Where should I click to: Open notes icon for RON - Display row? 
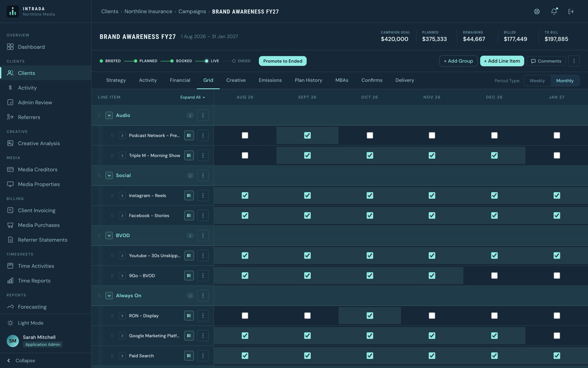tap(189, 315)
